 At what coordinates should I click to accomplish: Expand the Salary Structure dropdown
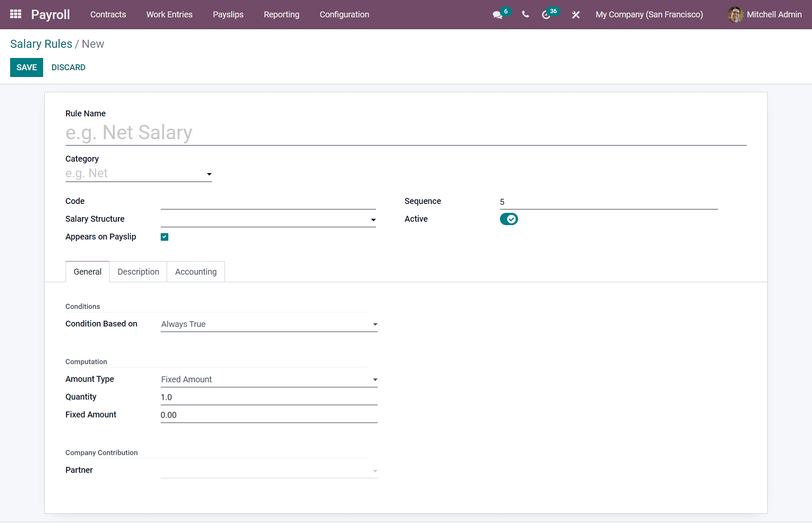pos(373,219)
